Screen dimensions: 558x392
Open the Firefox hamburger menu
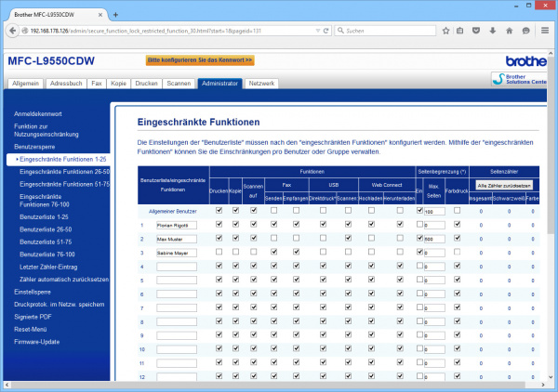(545, 31)
